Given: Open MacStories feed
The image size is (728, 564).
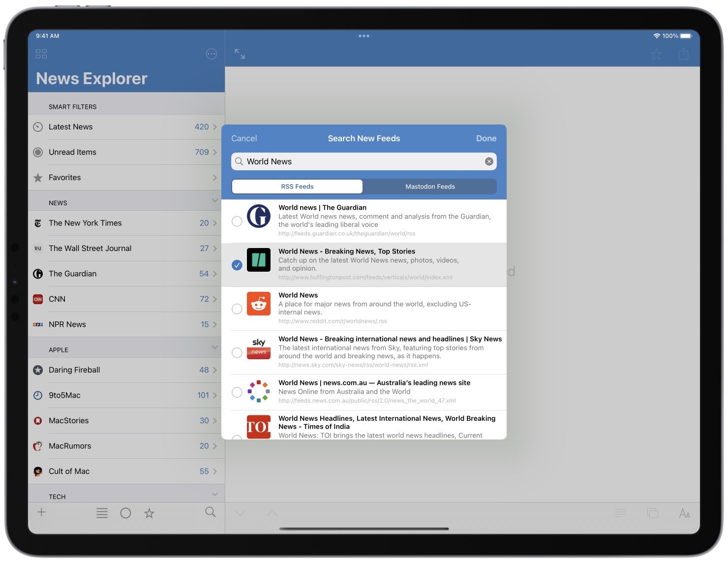Looking at the screenshot, I should [126, 421].
